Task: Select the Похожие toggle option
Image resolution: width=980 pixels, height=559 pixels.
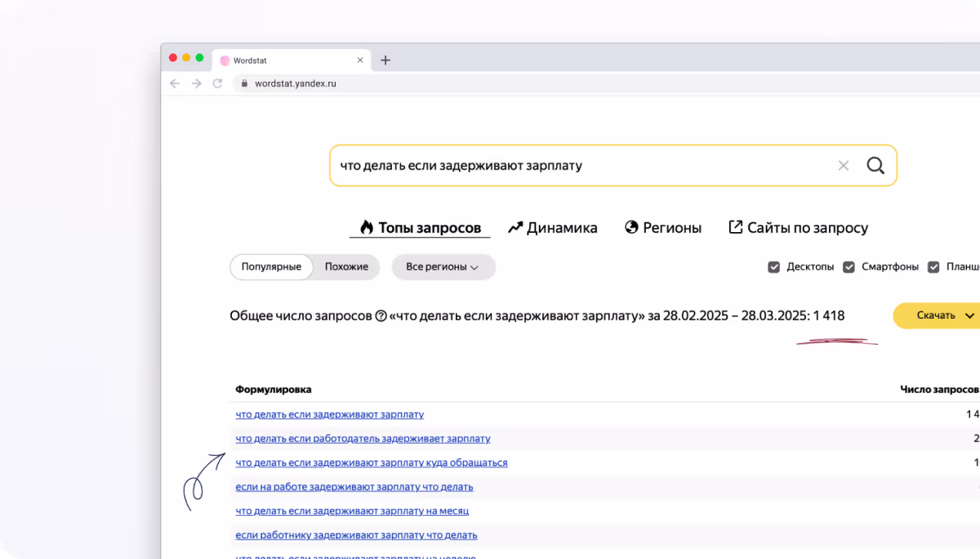Action: click(346, 267)
